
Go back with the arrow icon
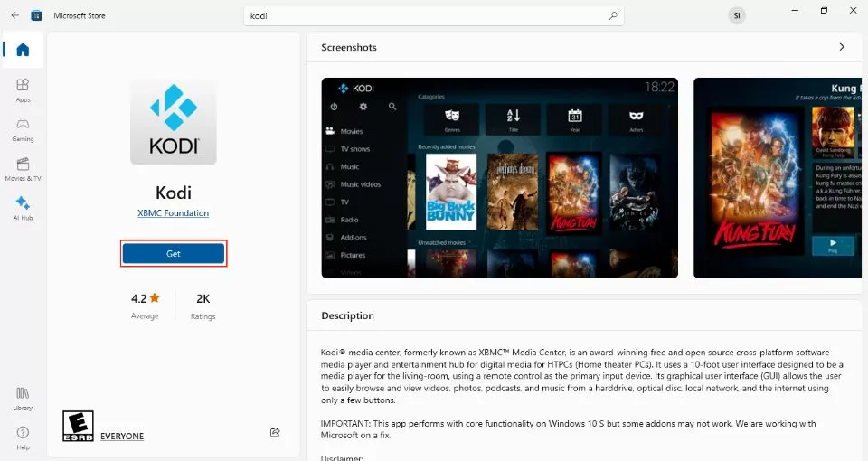point(15,15)
